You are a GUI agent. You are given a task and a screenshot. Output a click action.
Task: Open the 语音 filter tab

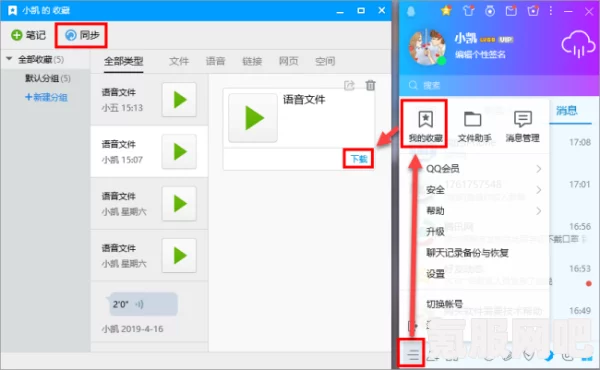(x=215, y=61)
